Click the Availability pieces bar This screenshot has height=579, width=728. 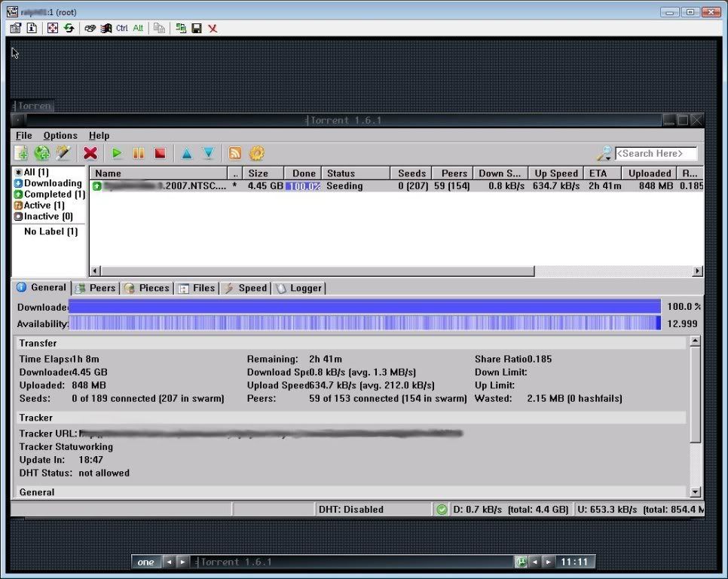click(x=365, y=323)
